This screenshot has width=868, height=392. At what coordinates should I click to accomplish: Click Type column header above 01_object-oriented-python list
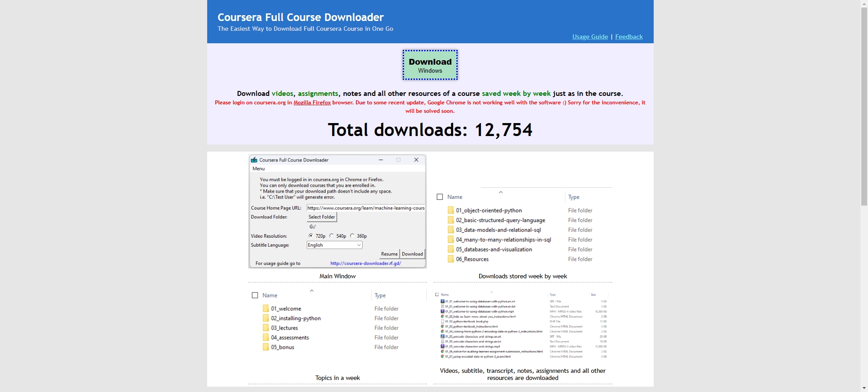pos(574,197)
